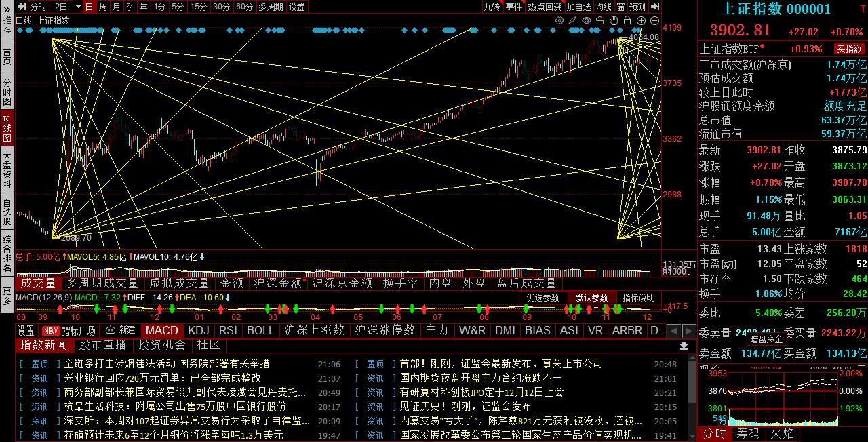Open the 预测 forecast feature
Viewport: 868px width, 442px height.
coord(637,7)
